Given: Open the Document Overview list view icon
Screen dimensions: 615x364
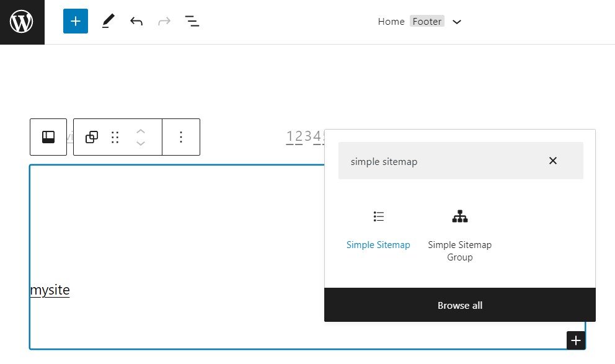Looking at the screenshot, I should coord(192,21).
